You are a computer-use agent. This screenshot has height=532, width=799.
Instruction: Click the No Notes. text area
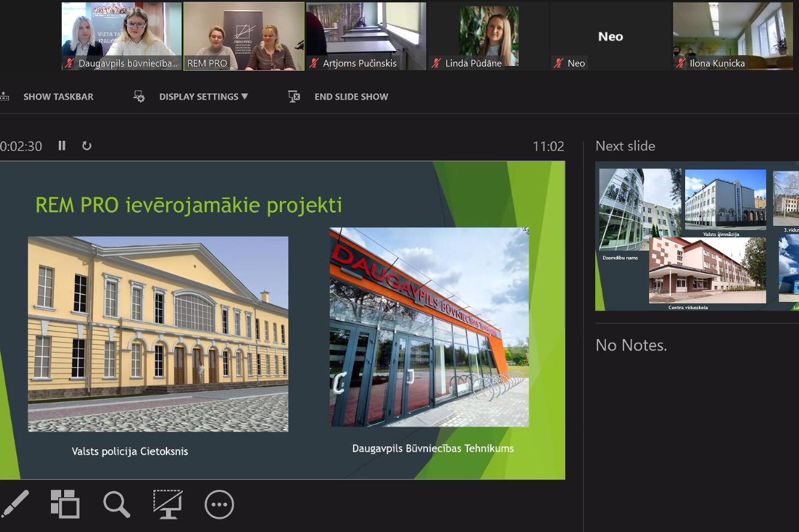point(631,345)
